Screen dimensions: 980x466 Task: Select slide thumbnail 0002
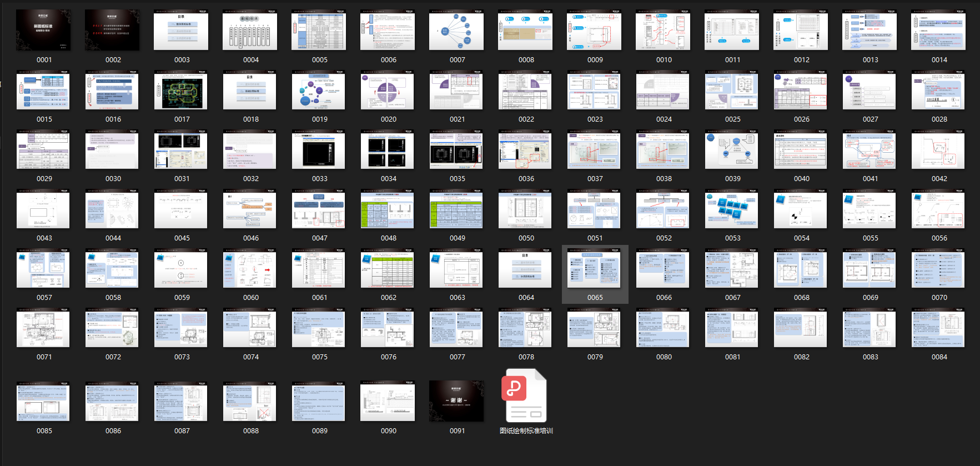[x=112, y=31]
